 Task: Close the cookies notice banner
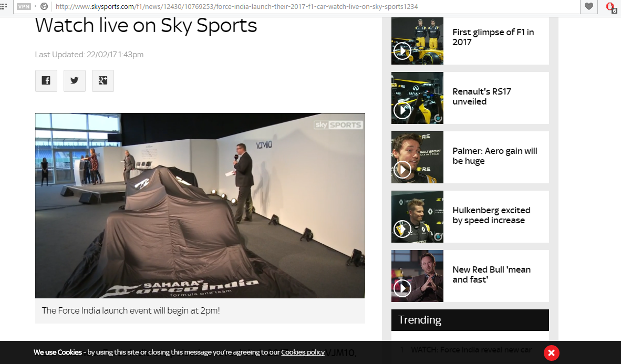pos(551,353)
